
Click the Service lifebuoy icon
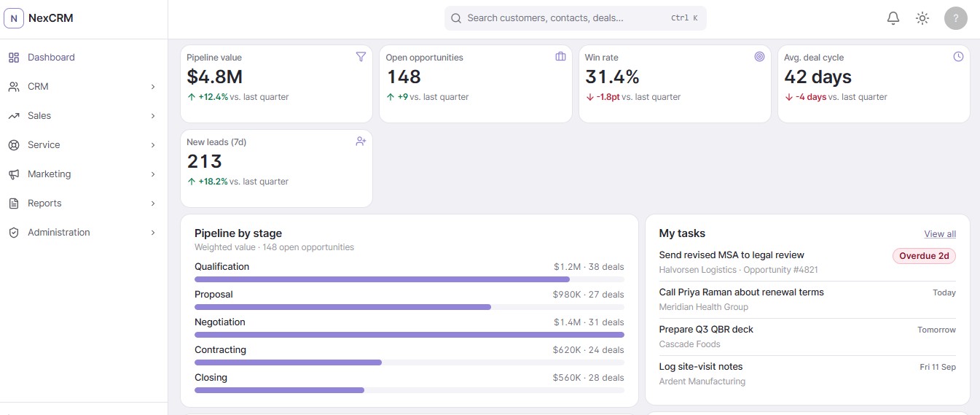[14, 145]
